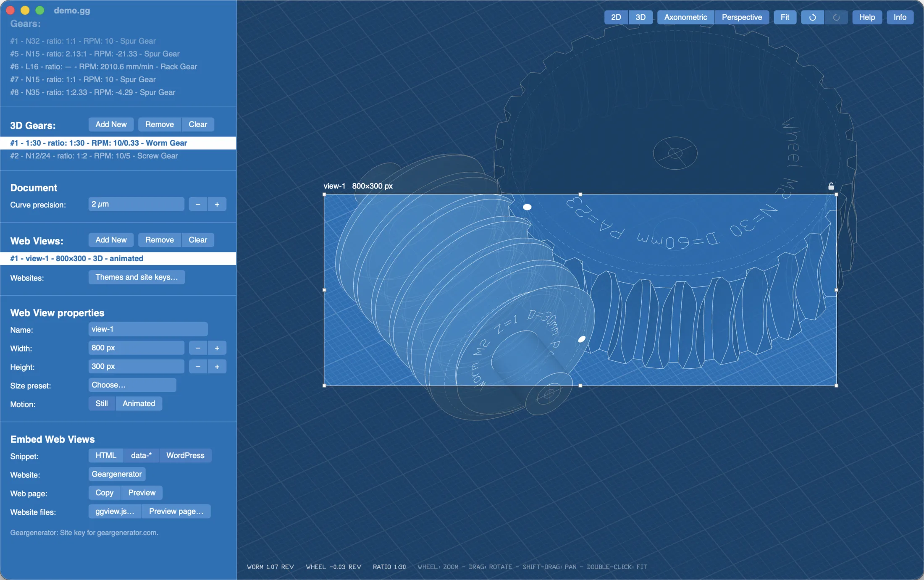Click the Name field containing view-1
Viewport: 924px width, 580px height.
(148, 329)
